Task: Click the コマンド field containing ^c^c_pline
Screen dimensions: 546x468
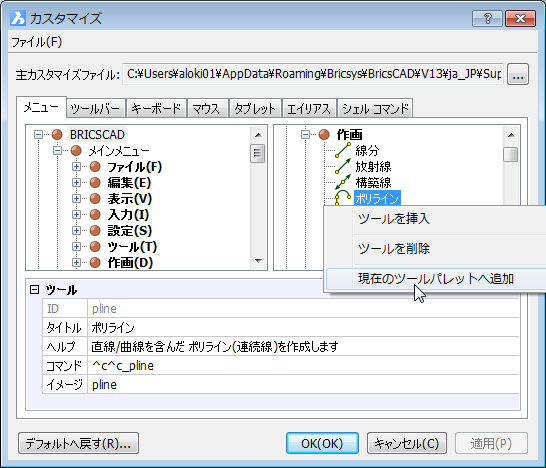Action: 303,366
